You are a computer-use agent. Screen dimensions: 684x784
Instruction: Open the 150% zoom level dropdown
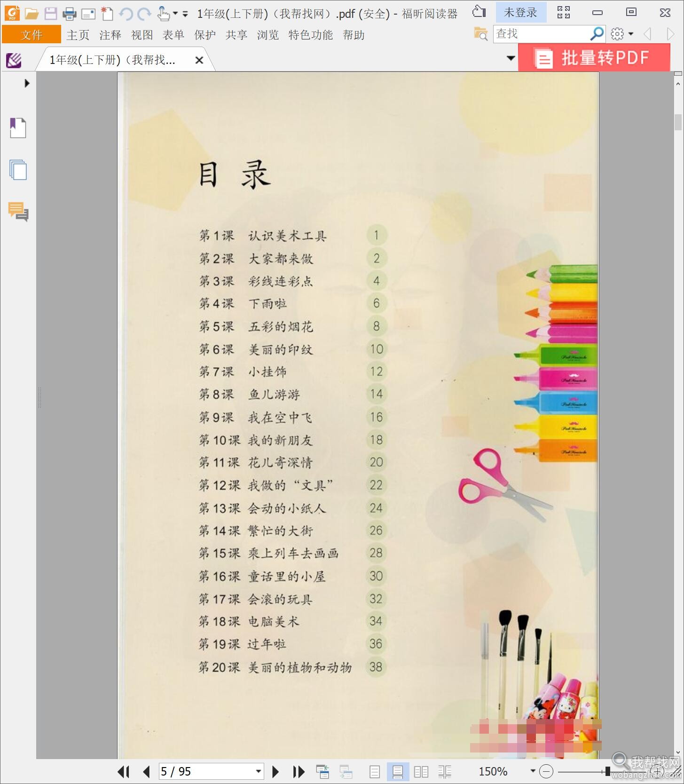533,771
